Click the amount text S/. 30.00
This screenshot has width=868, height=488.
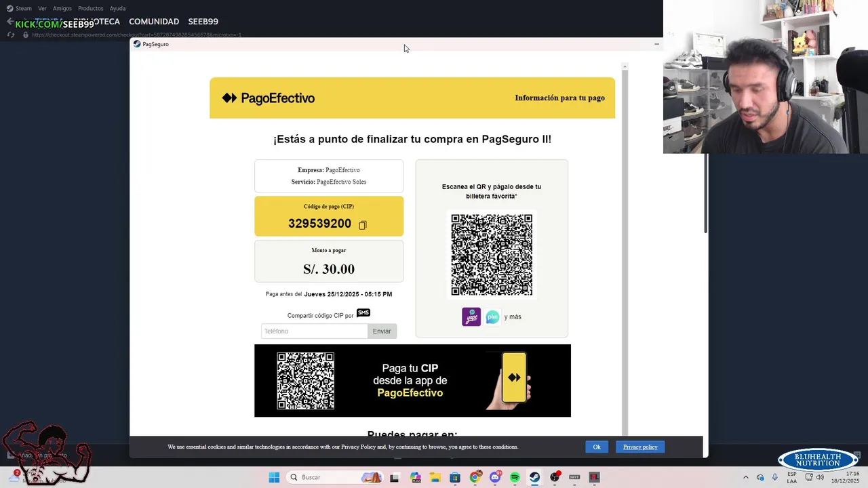329,269
